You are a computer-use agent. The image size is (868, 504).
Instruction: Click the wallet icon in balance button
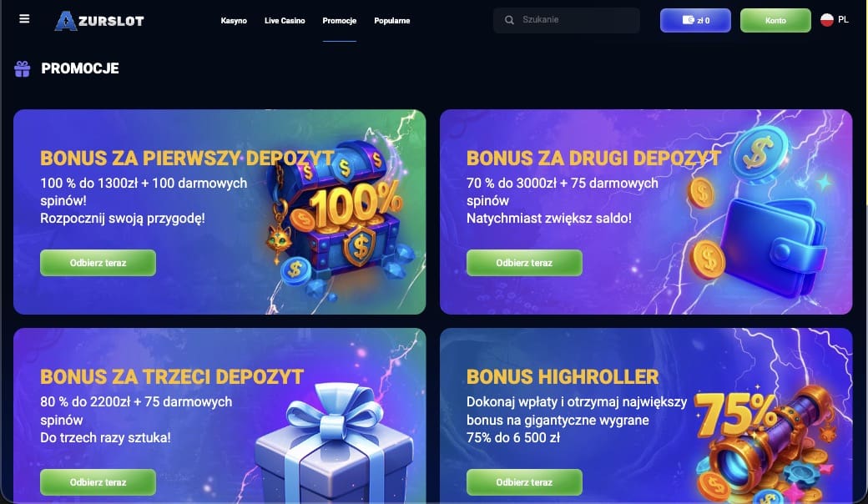(x=688, y=20)
